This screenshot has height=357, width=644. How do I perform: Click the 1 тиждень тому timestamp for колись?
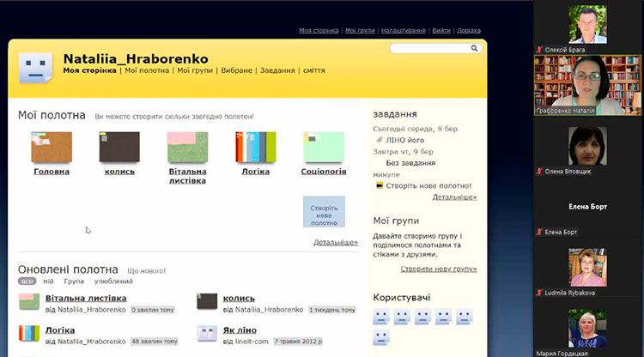pyautogui.click(x=332, y=310)
